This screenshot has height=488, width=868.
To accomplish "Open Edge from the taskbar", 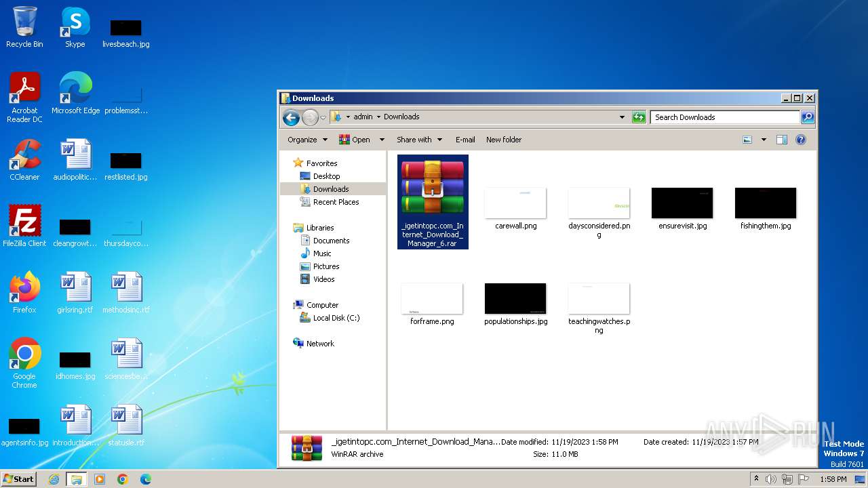I will click(146, 479).
